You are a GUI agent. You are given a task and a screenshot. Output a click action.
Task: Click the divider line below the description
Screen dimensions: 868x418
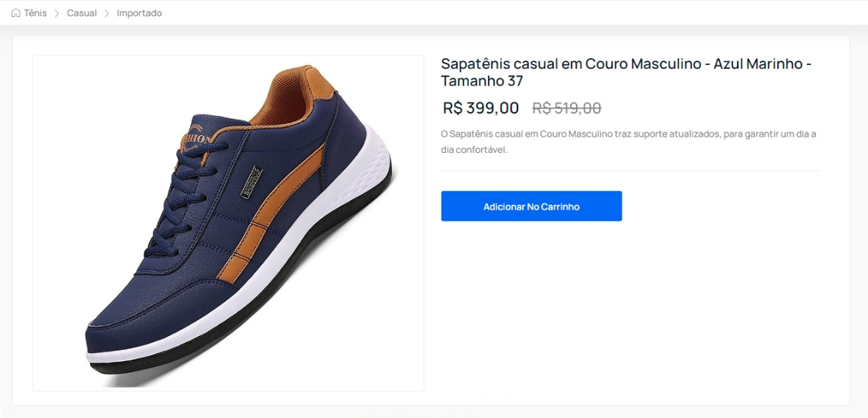click(x=629, y=171)
